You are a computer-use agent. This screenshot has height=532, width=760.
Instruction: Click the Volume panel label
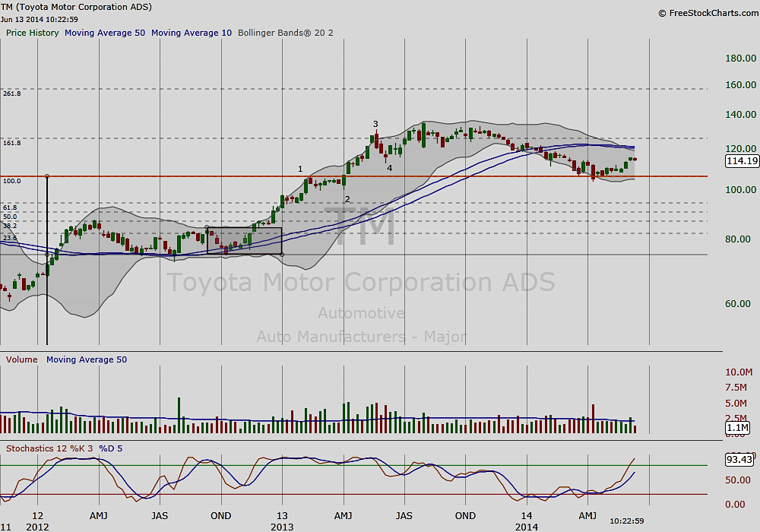(22, 359)
